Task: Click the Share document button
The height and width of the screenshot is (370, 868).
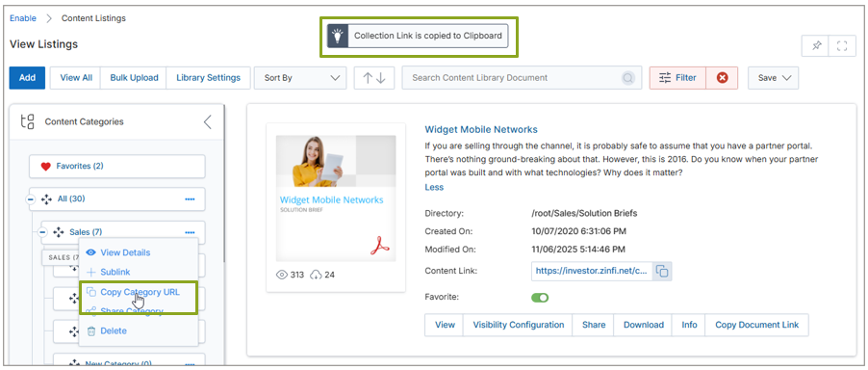Action: (594, 325)
